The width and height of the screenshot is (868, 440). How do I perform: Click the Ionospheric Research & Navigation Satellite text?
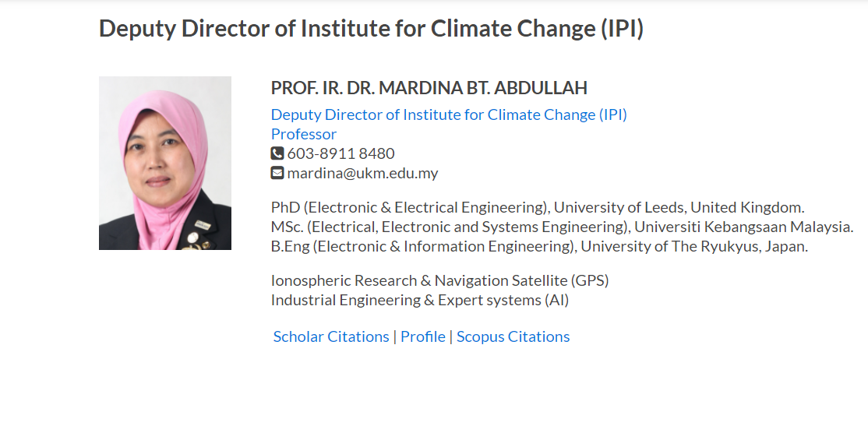click(439, 280)
